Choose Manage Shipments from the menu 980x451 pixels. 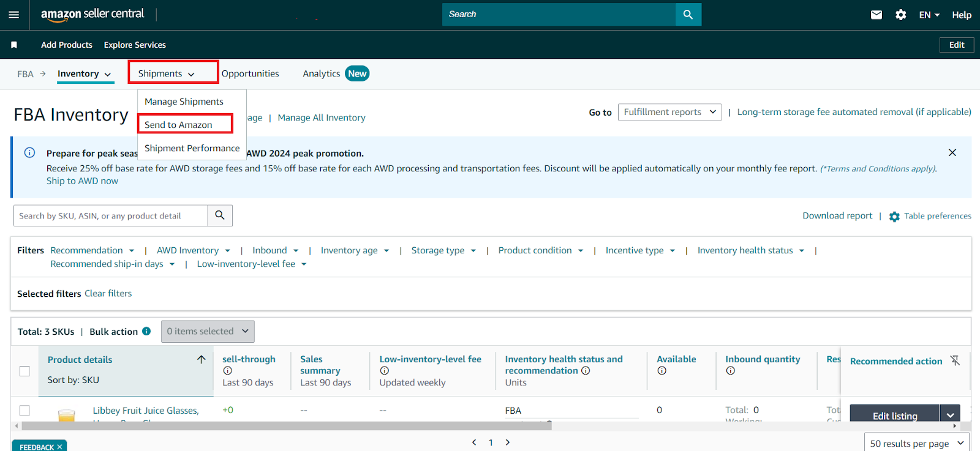pos(184,102)
